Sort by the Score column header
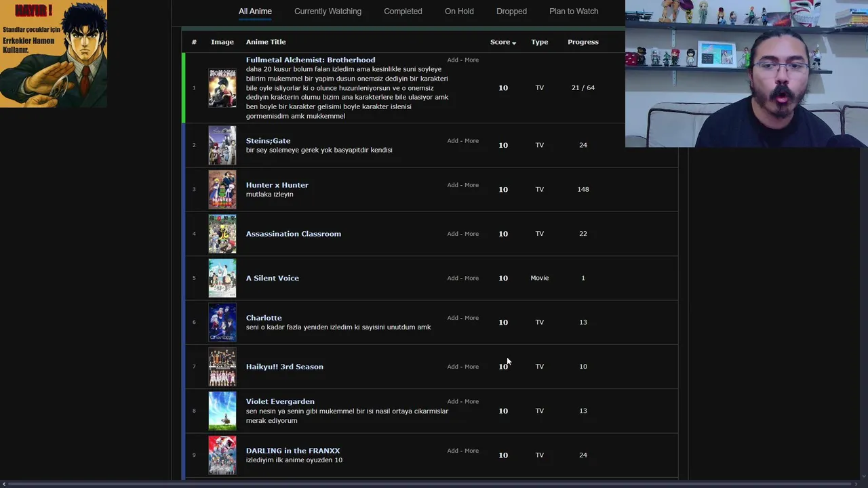Screen dimensions: 868x488 [502, 42]
